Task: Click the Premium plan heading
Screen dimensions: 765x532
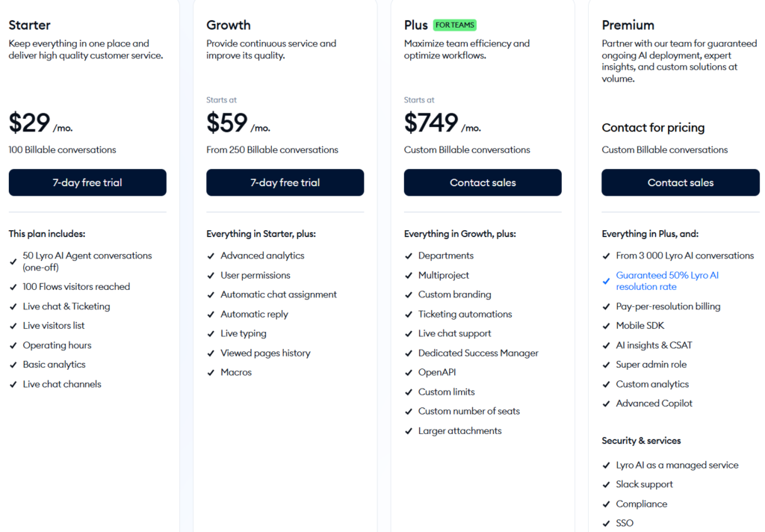Action: [628, 25]
